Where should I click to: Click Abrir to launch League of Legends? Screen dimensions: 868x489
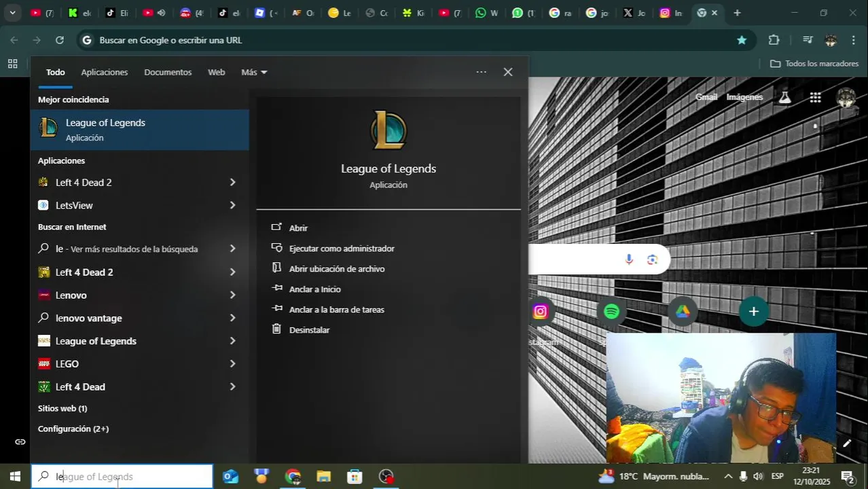[298, 228]
